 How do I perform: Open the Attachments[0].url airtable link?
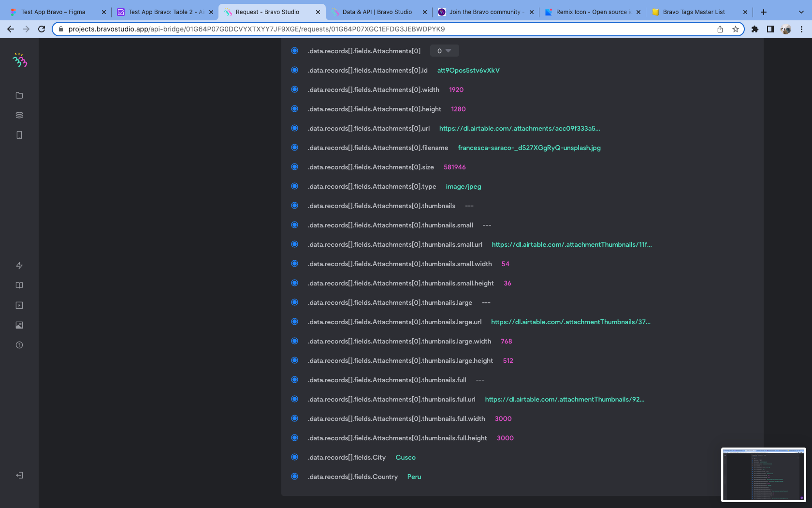[520, 128]
